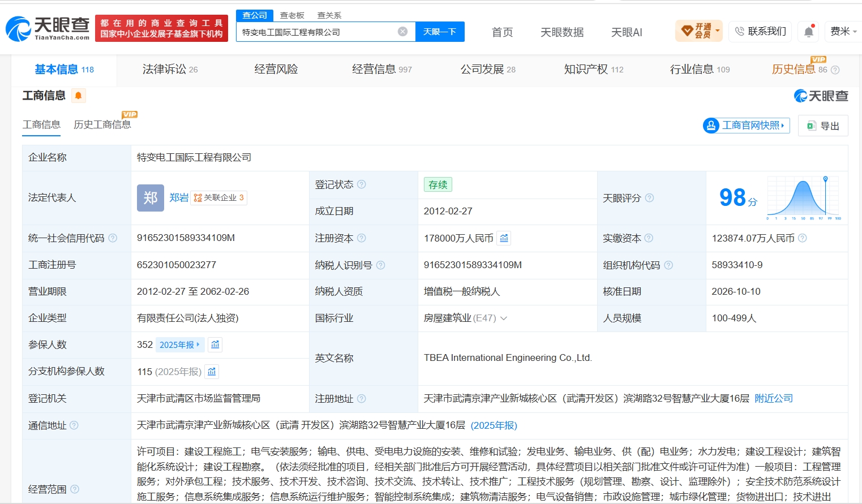Click the help icon next to 实缴资本 label
862x504 pixels.
pyautogui.click(x=649, y=238)
